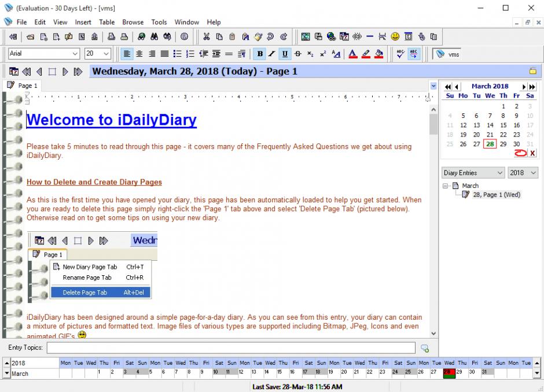The image size is (544, 392).
Task: Open the Tools menu
Action: (159, 22)
